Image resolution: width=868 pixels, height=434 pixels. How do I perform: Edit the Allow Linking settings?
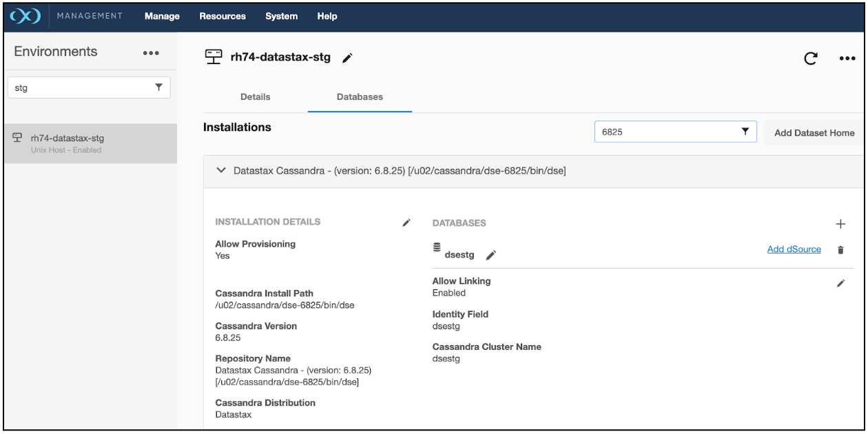[x=840, y=283]
